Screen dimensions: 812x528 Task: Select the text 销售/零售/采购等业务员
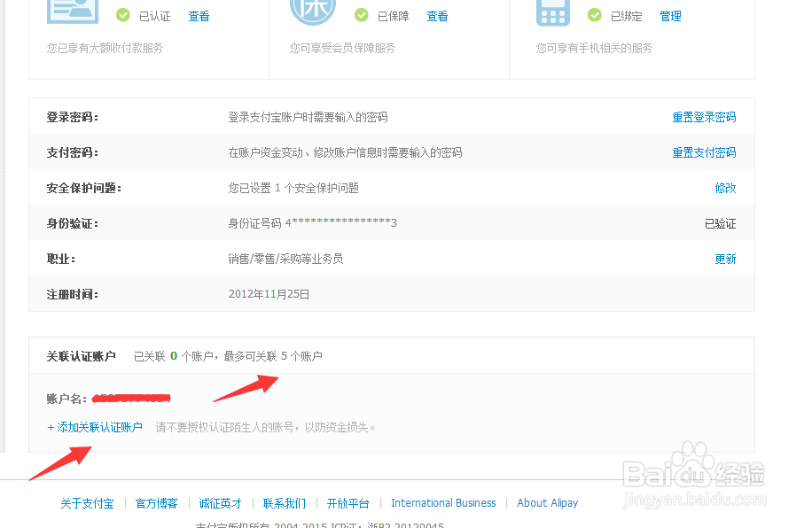285,259
